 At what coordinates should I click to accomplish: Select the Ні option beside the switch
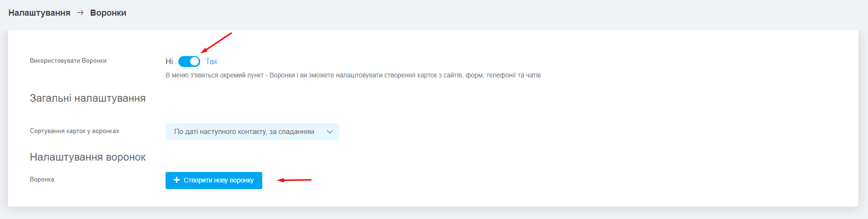[169, 61]
